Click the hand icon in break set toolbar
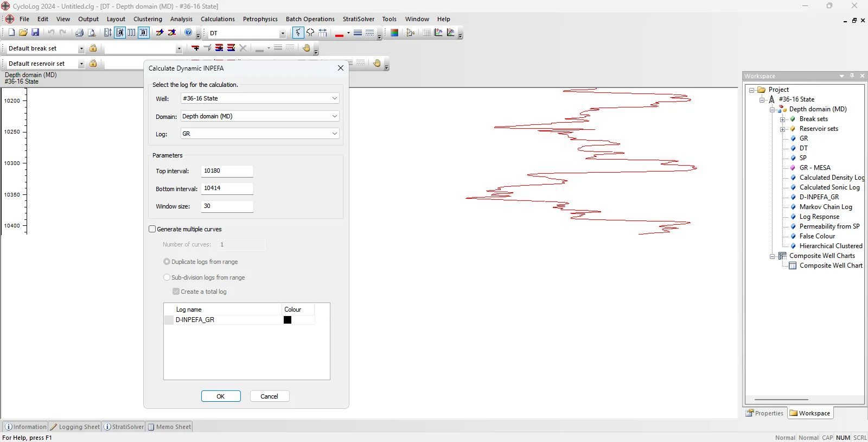Screen dimensions: 868x442 click(x=307, y=48)
